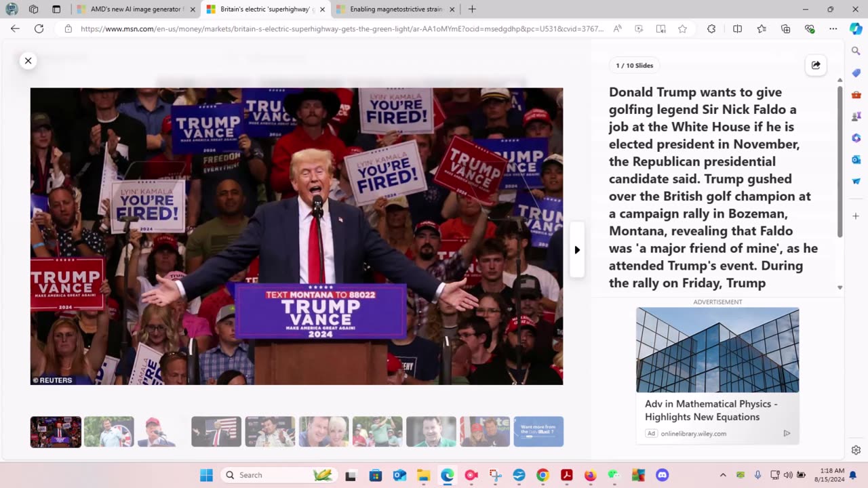
Task: Select third thumbnail with red cap
Action: 163,432
